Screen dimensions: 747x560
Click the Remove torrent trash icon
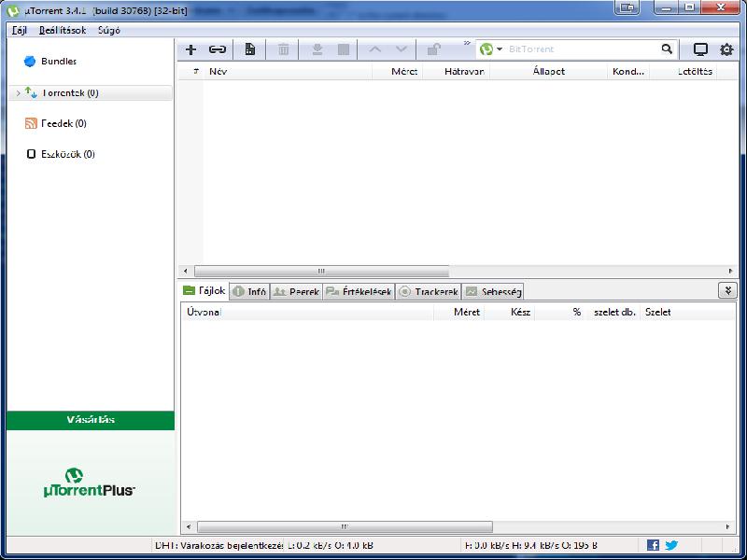[x=284, y=49]
